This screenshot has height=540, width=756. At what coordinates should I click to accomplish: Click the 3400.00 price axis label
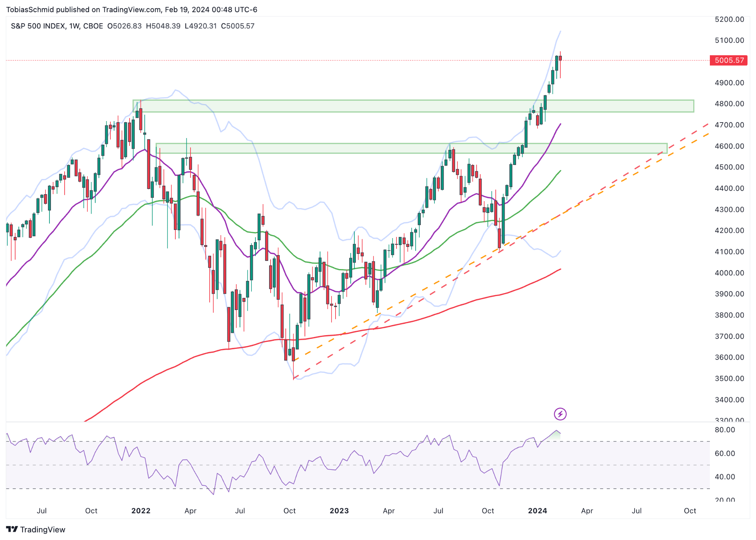(729, 400)
